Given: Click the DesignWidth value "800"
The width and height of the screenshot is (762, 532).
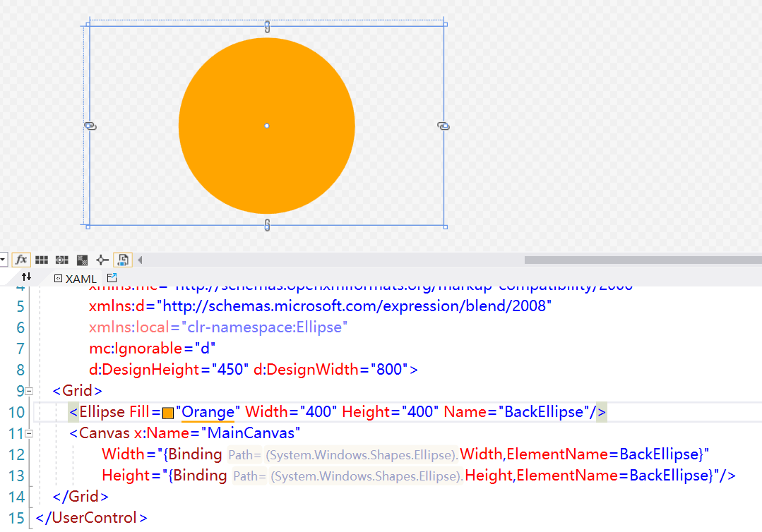Looking at the screenshot, I should 389,370.
